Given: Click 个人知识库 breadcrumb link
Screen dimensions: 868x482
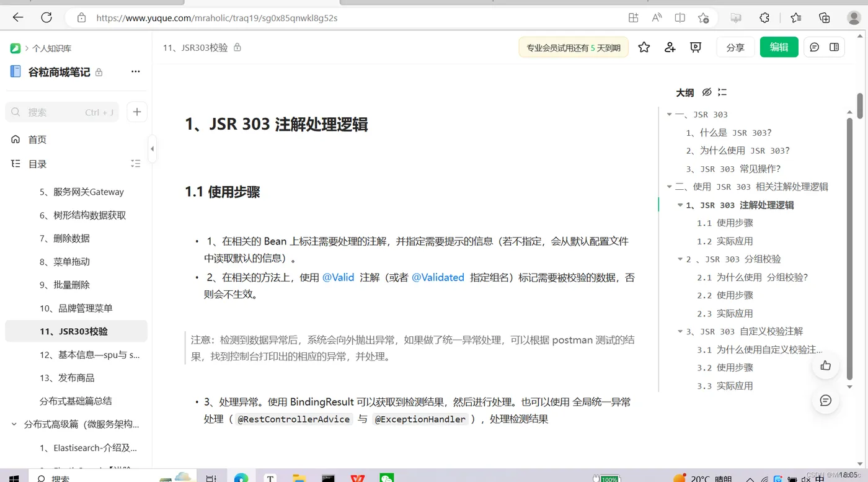Looking at the screenshot, I should coord(52,48).
